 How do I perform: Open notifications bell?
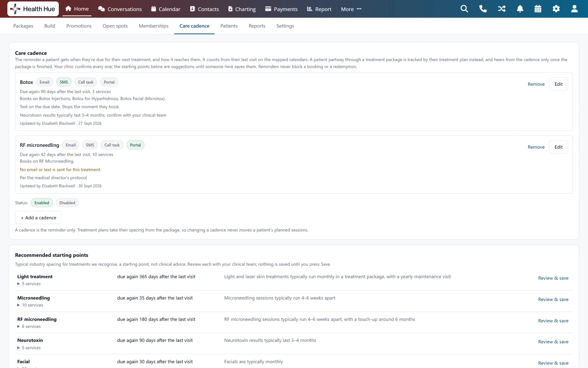pos(520,9)
